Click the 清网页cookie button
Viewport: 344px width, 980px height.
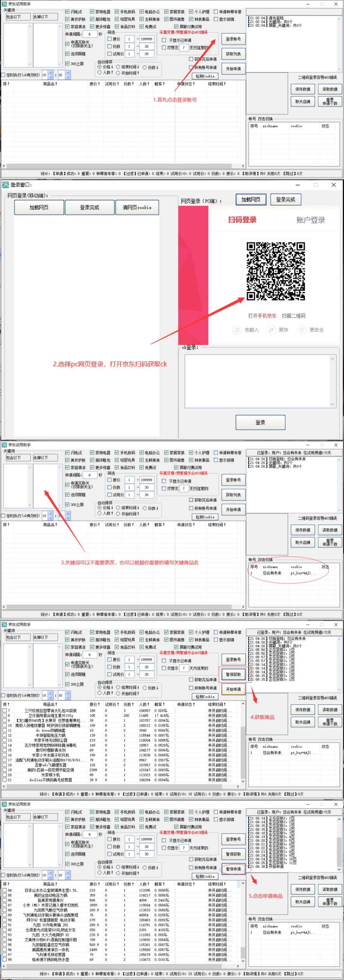click(137, 208)
